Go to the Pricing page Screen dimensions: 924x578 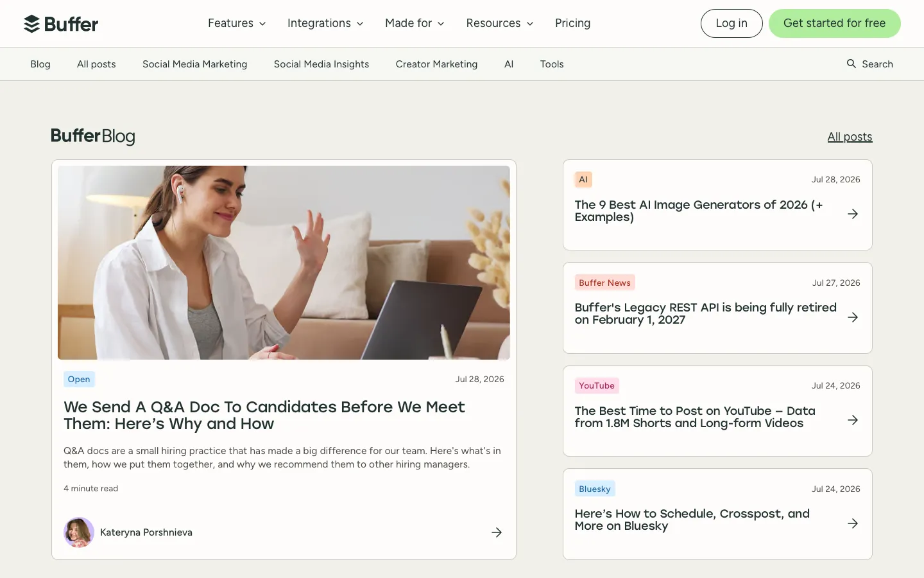[572, 23]
